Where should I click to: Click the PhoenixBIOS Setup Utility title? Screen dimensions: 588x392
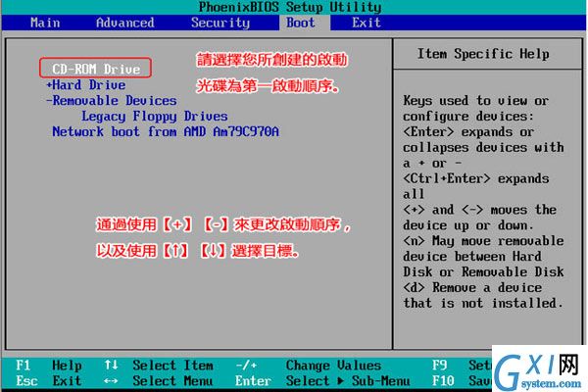(x=290, y=7)
